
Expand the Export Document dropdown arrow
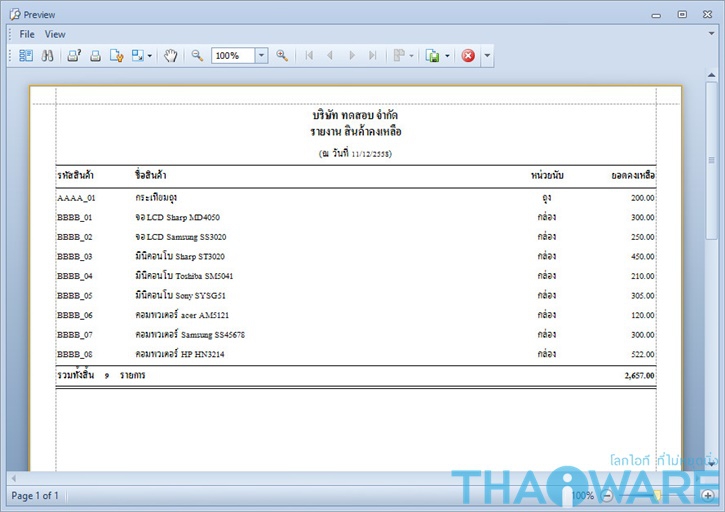pyautogui.click(x=447, y=56)
